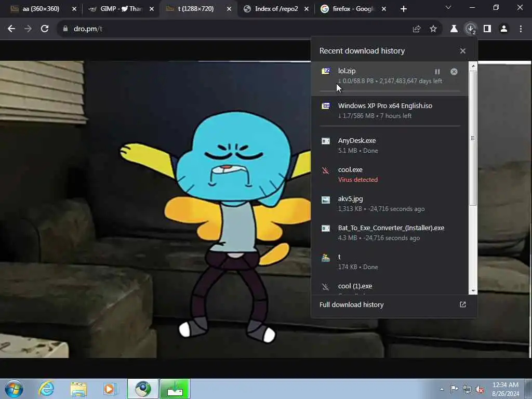Switch to firefox Google search tab
Screen dimensions: 532x399
point(353,9)
